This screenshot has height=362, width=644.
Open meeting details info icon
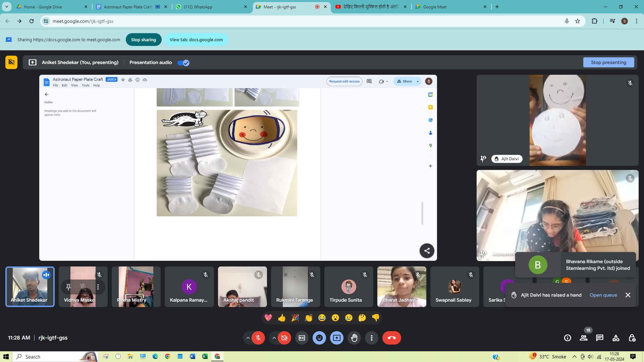tap(568, 338)
